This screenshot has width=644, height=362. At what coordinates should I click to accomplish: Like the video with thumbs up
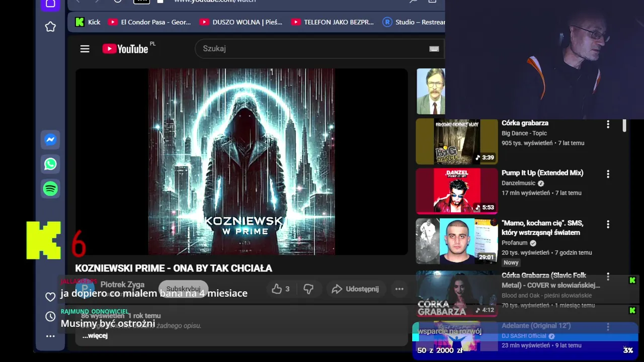[x=280, y=289]
